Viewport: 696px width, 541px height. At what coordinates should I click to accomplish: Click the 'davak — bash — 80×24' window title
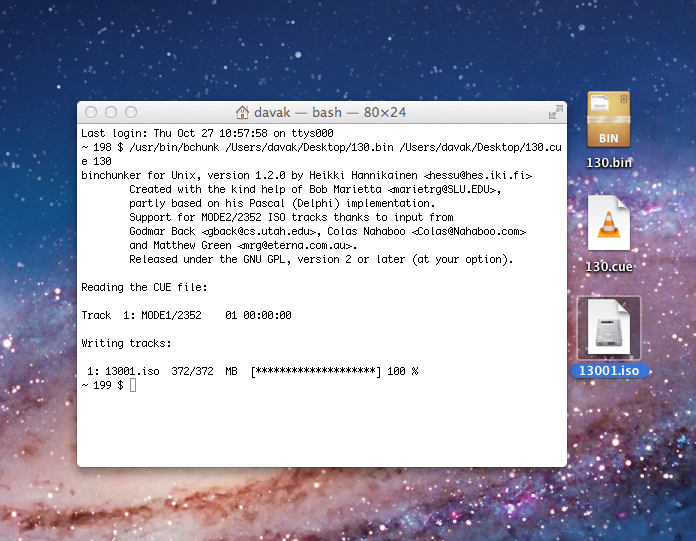tap(330, 112)
